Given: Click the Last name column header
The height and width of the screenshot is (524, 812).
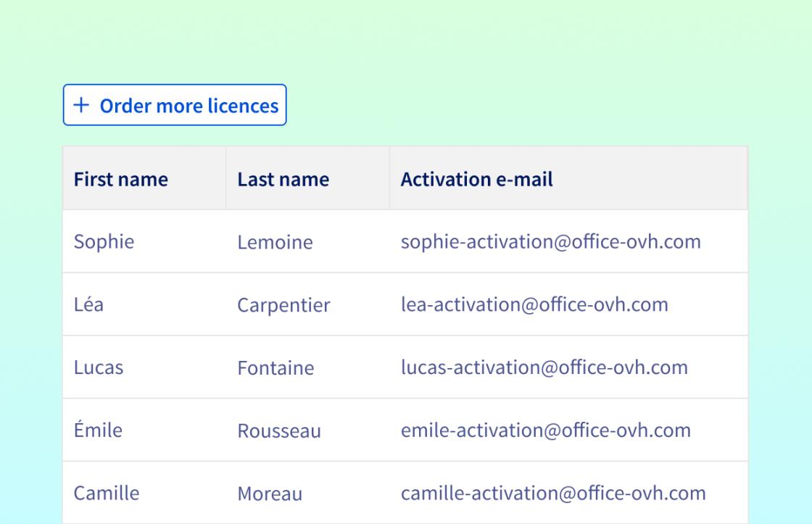Looking at the screenshot, I should point(283,179).
